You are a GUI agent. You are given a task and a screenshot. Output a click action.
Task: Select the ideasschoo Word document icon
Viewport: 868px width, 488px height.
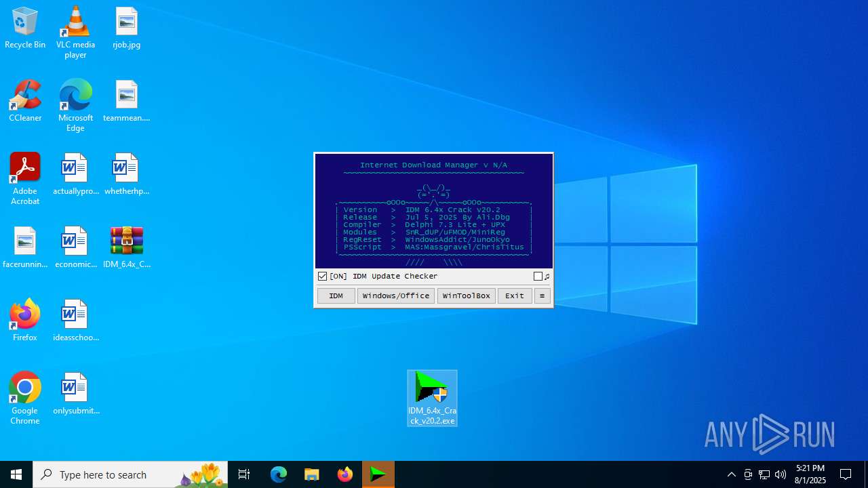pyautogui.click(x=75, y=321)
